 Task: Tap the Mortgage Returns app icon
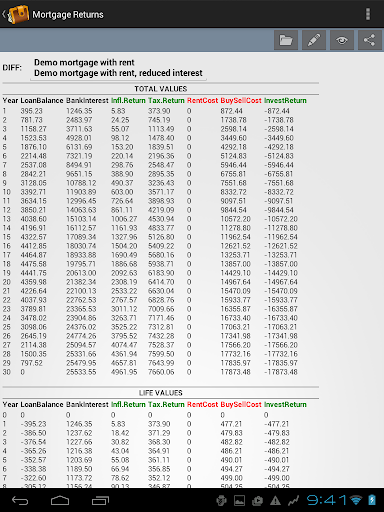coord(18,14)
